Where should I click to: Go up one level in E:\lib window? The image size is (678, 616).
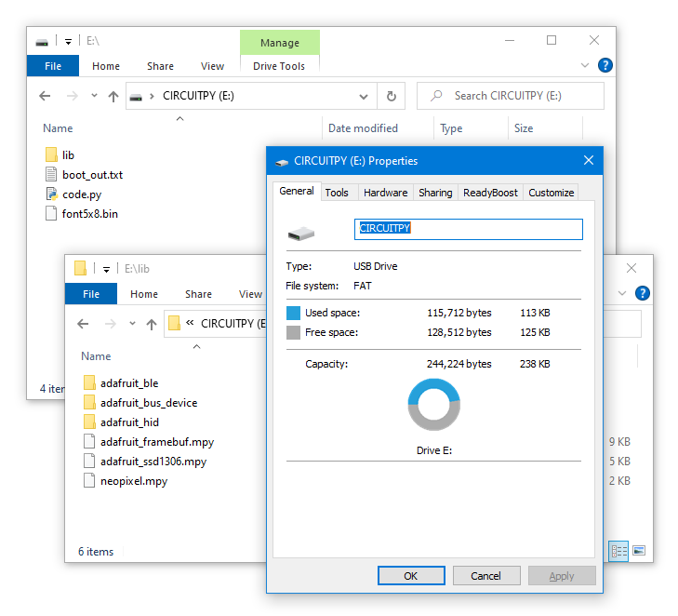(152, 324)
